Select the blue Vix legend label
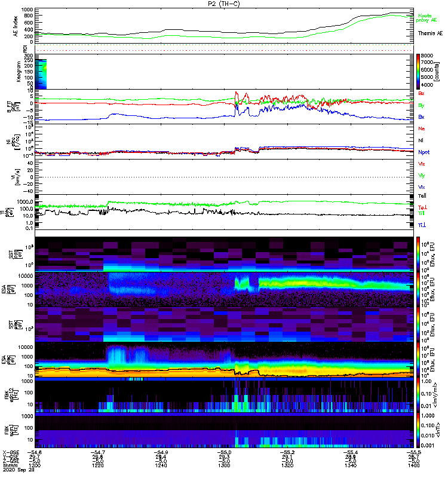 (422, 187)
